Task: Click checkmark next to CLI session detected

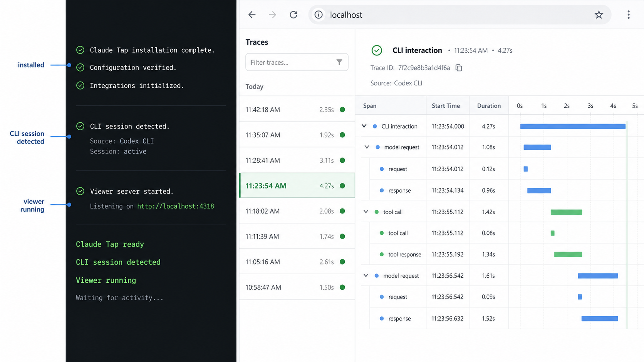Action: coord(80,126)
